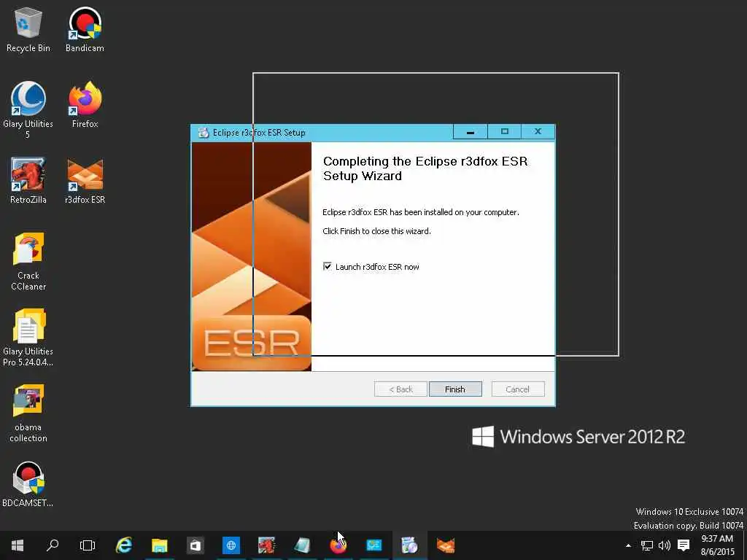This screenshot has width=747, height=560.
Task: Select the r3dfox ESR desktop shortcut
Action: click(85, 181)
